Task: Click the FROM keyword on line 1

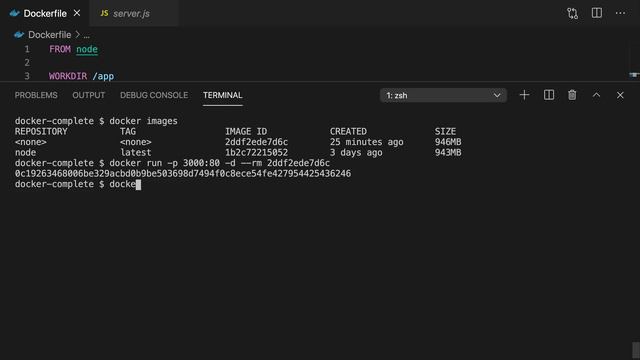Action: tap(60, 49)
